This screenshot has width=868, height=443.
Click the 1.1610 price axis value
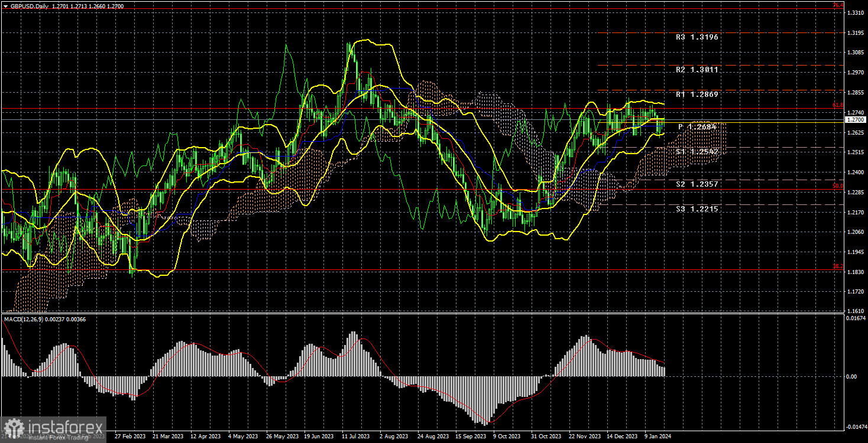[856, 311]
